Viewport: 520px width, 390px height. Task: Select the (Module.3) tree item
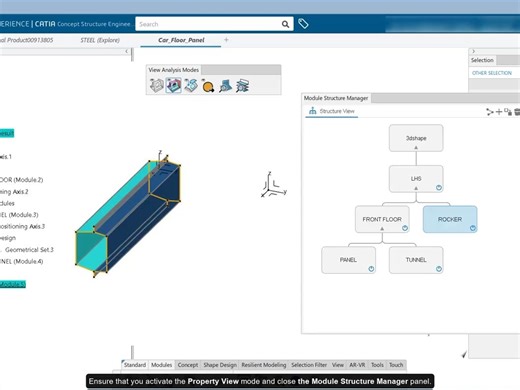pyautogui.click(x=19, y=215)
